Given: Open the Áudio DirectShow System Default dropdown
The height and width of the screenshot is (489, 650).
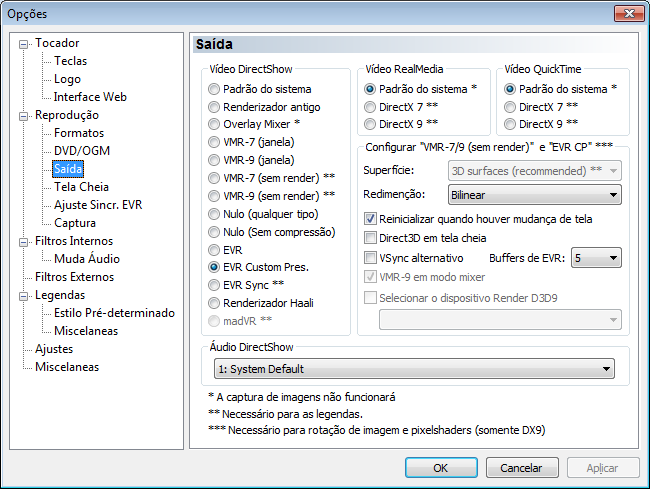Looking at the screenshot, I should click(x=414, y=368).
